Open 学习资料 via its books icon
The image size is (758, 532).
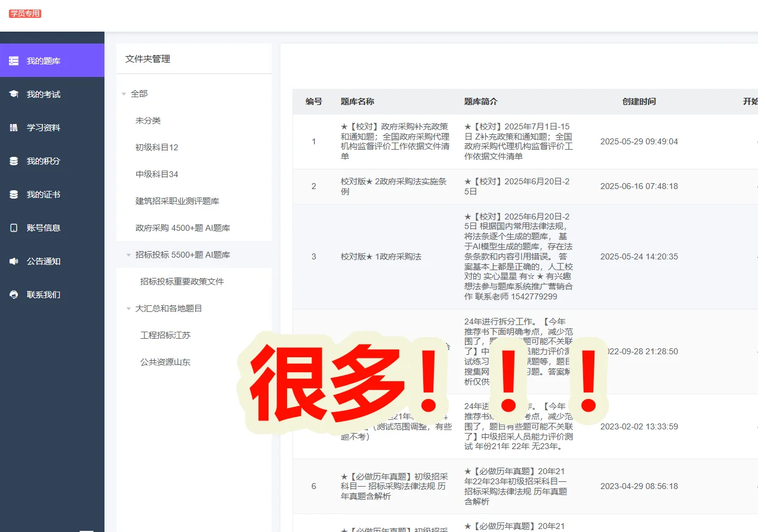tap(13, 127)
